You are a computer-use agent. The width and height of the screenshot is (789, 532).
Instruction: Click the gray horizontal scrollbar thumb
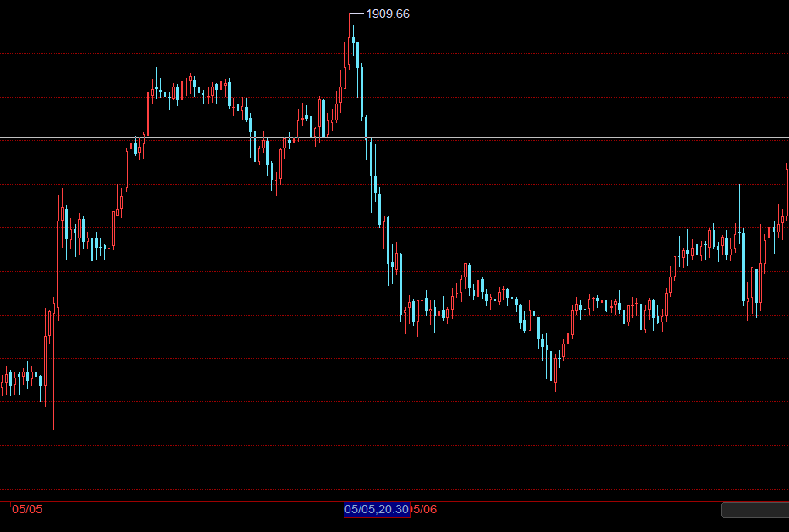(755, 510)
